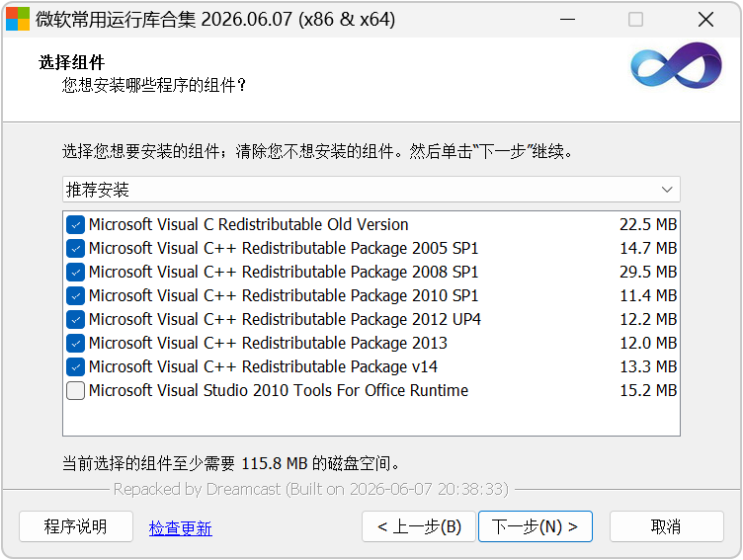Open the 推荐安装 install type dropdown

click(x=371, y=190)
